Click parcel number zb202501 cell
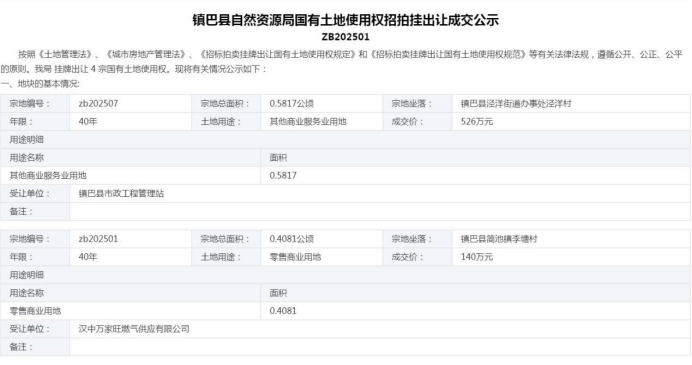The image size is (692, 365). click(x=131, y=239)
